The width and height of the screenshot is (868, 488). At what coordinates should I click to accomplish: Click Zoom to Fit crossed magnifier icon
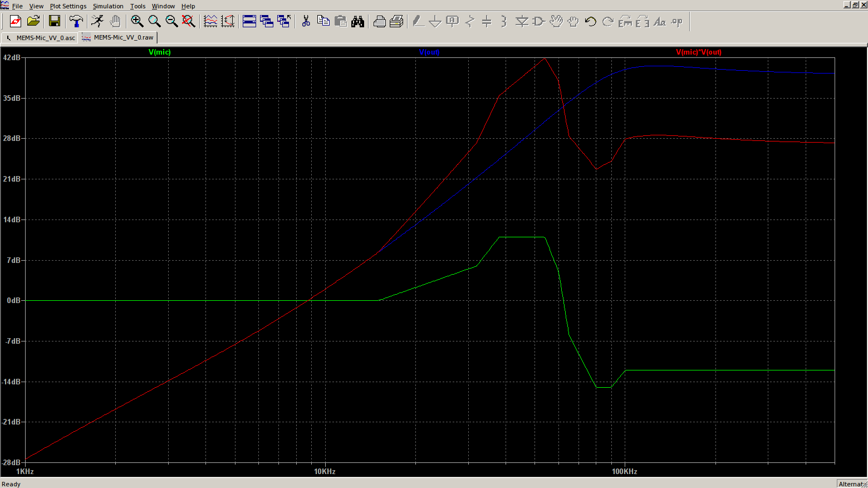(189, 21)
